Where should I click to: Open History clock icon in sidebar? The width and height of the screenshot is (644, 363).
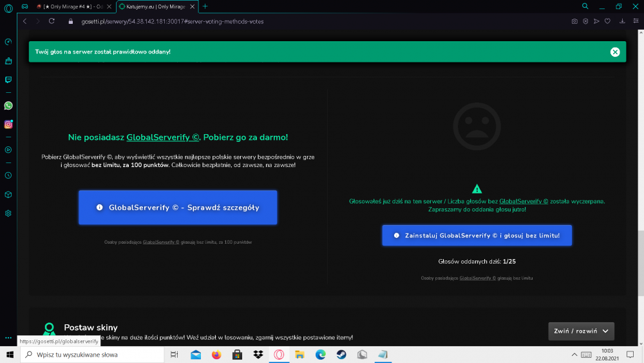click(x=8, y=175)
